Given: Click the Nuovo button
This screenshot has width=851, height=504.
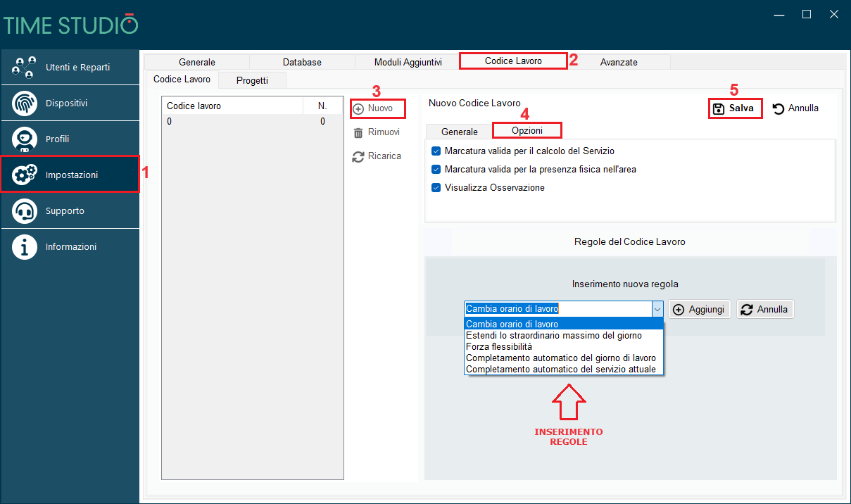Looking at the screenshot, I should pyautogui.click(x=378, y=108).
